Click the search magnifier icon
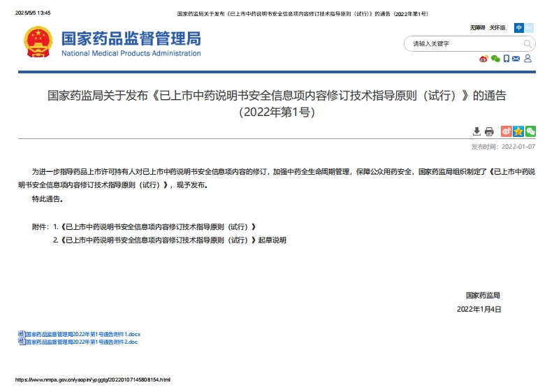The image size is (554, 392). click(527, 44)
